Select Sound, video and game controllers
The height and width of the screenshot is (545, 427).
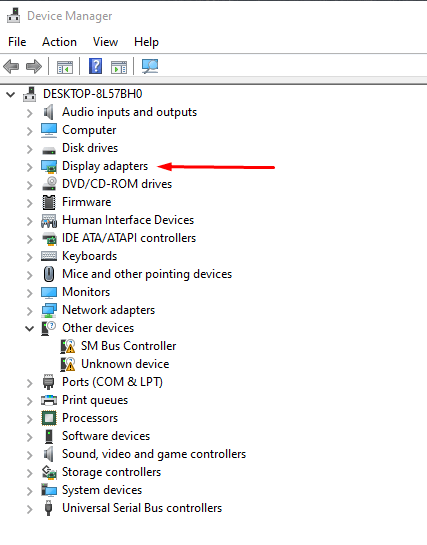(154, 454)
